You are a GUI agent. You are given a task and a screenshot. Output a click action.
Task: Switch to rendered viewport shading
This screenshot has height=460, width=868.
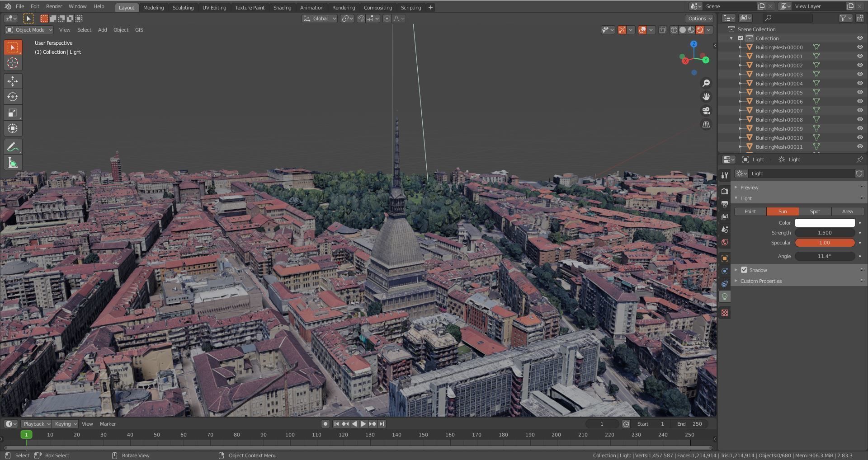700,30
